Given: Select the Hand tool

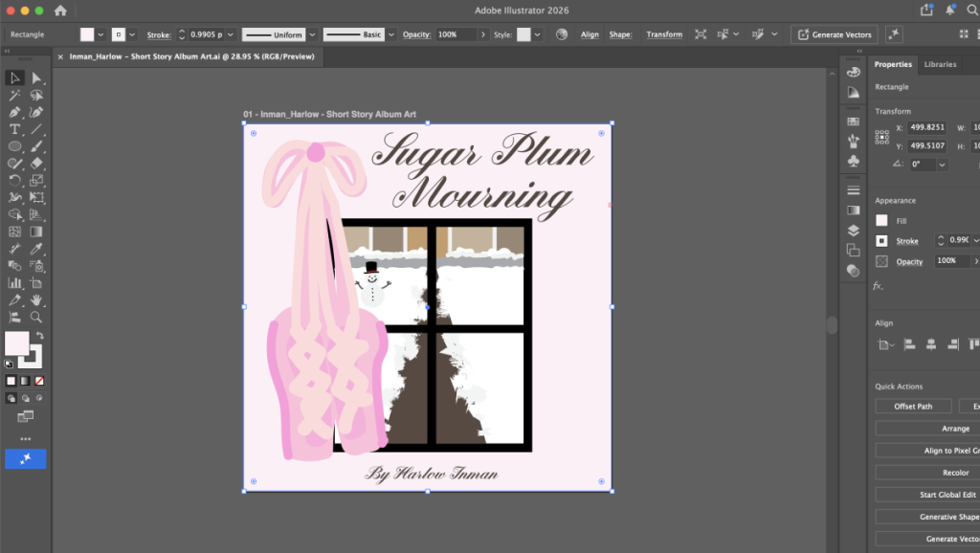Looking at the screenshot, I should point(36,299).
